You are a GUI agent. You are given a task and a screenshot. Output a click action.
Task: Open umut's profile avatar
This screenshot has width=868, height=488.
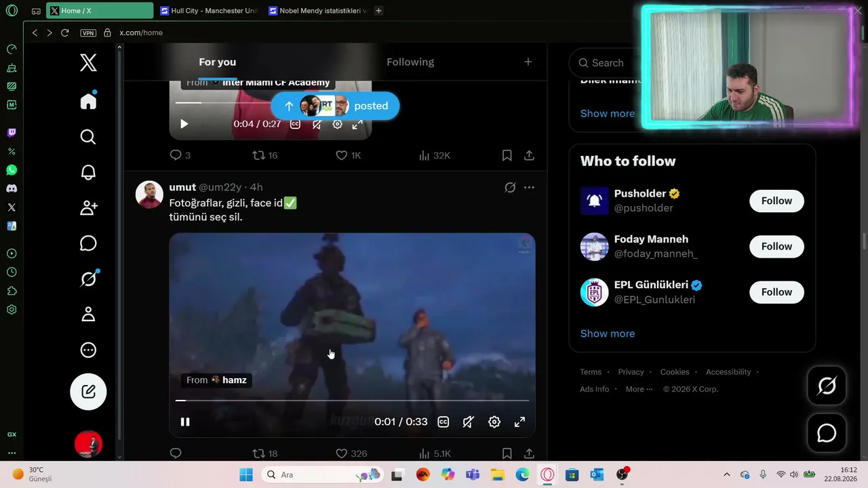click(x=149, y=195)
